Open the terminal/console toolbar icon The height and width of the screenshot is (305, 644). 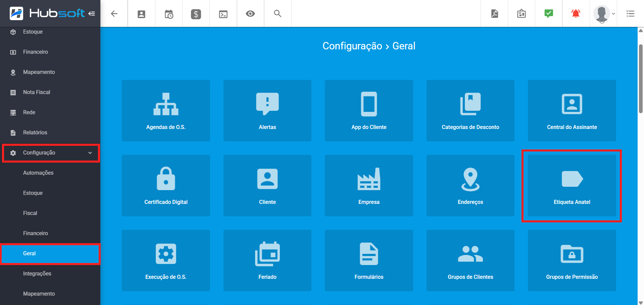tap(223, 13)
